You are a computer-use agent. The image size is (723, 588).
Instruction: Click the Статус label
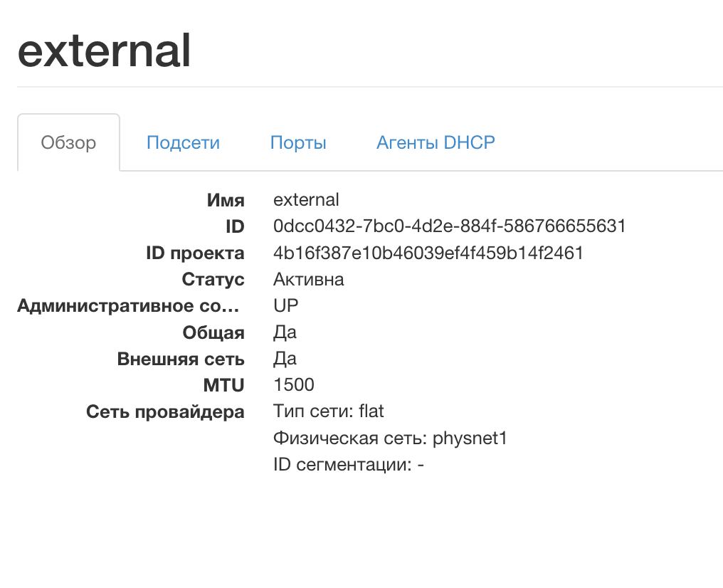(x=213, y=280)
